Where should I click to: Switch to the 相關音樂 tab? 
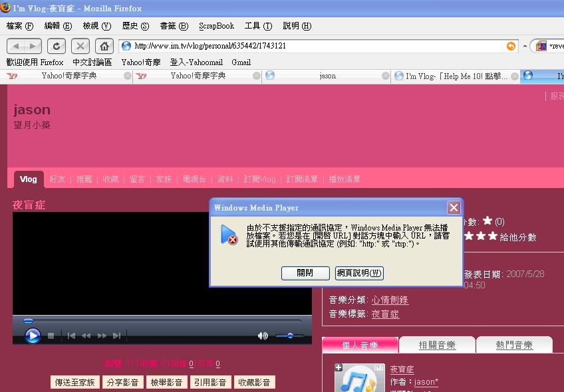click(x=437, y=345)
